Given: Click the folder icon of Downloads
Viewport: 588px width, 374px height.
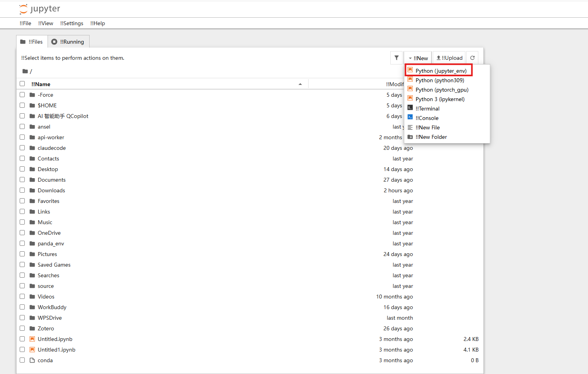Looking at the screenshot, I should [32, 190].
